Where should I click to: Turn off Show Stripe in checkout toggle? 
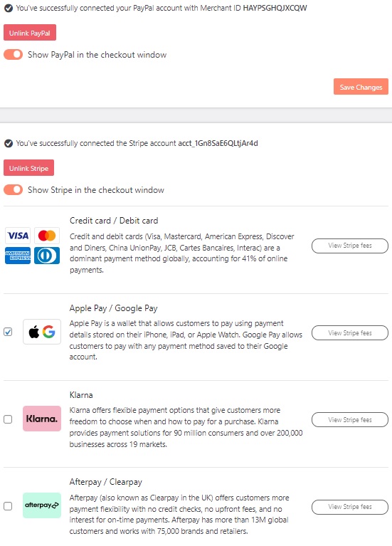click(x=14, y=190)
